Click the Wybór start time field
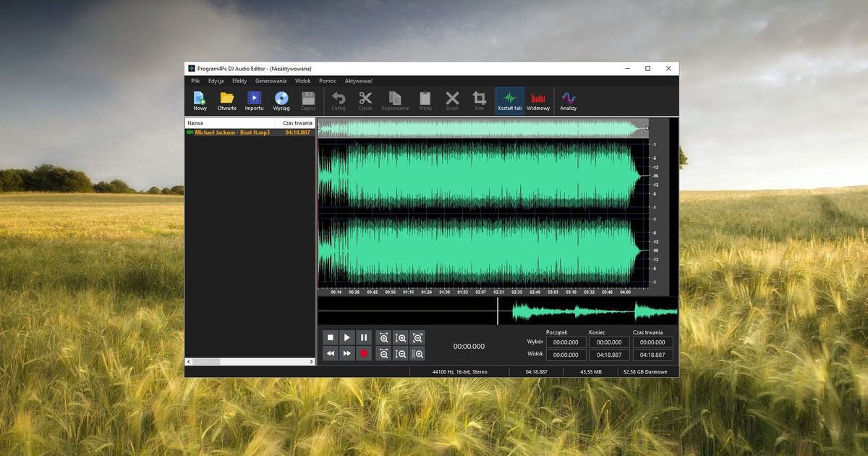This screenshot has height=456, width=868. pos(565,342)
